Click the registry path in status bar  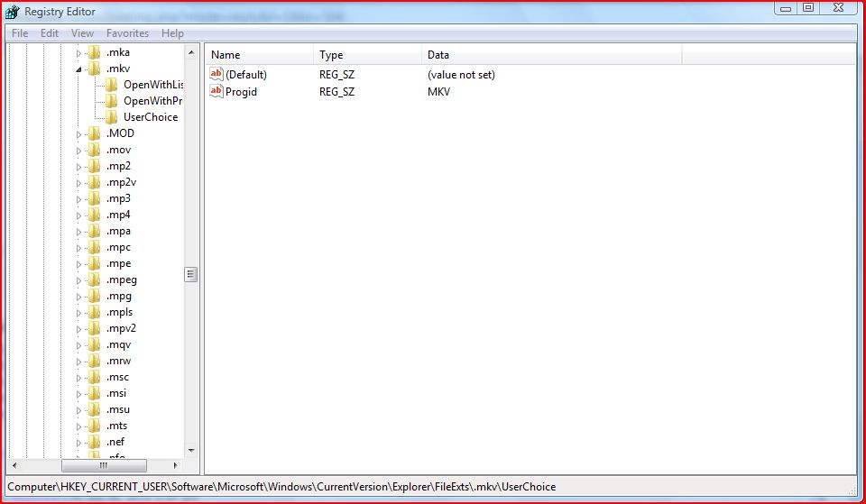281,487
